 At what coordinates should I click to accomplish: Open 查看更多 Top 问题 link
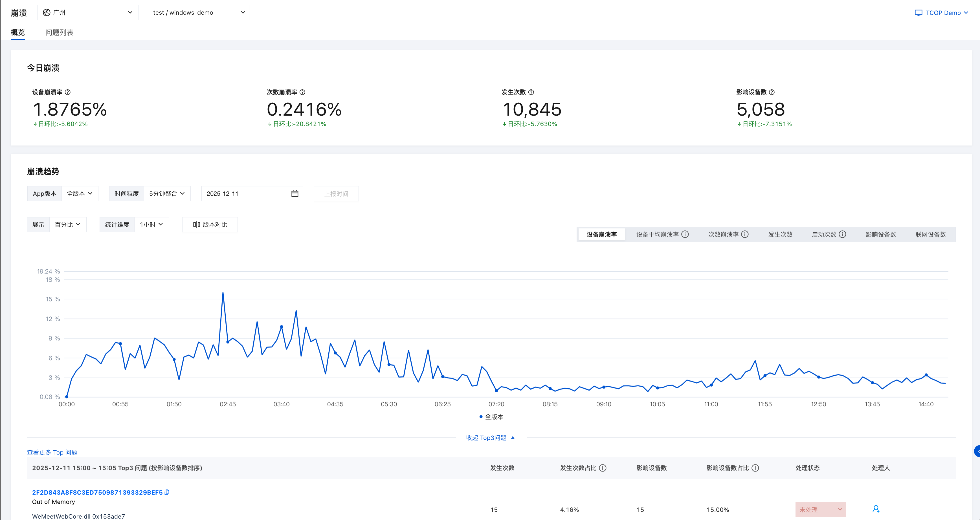click(x=52, y=452)
